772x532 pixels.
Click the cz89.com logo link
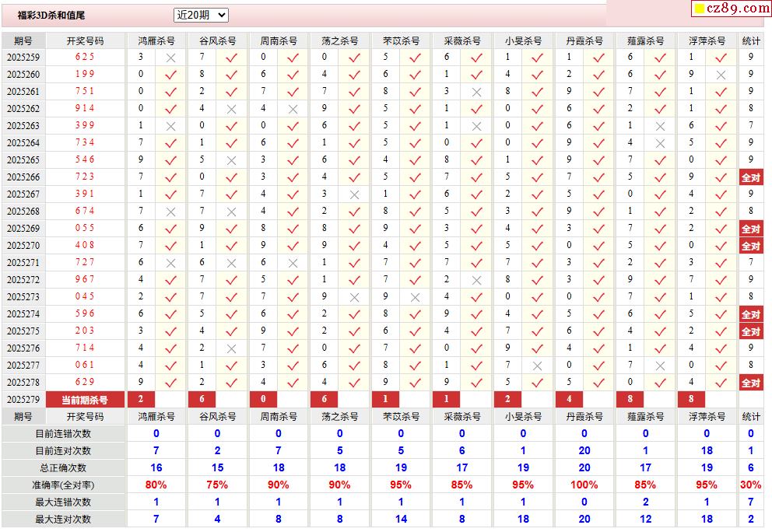tap(732, 9)
